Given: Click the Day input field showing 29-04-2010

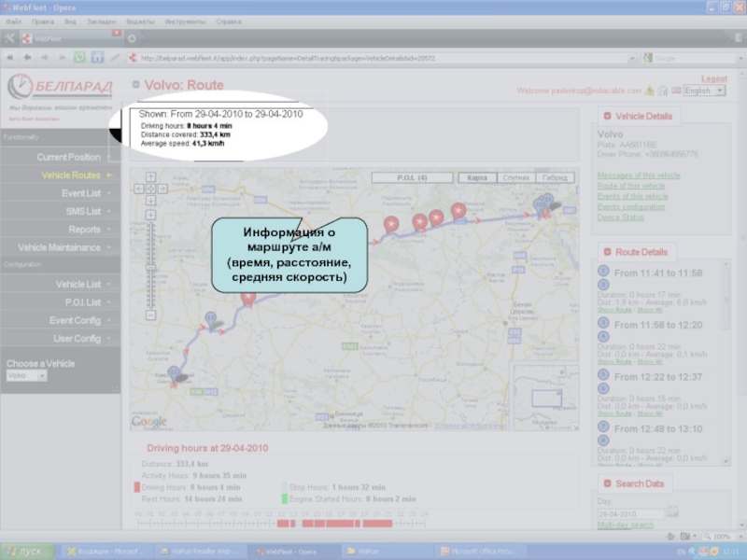Looking at the screenshot, I should coord(630,514).
